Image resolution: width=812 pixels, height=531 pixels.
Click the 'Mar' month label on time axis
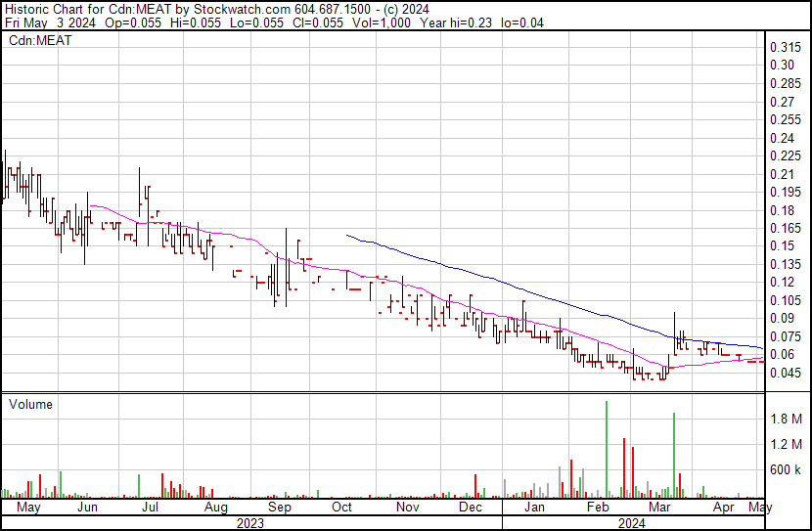point(659,507)
